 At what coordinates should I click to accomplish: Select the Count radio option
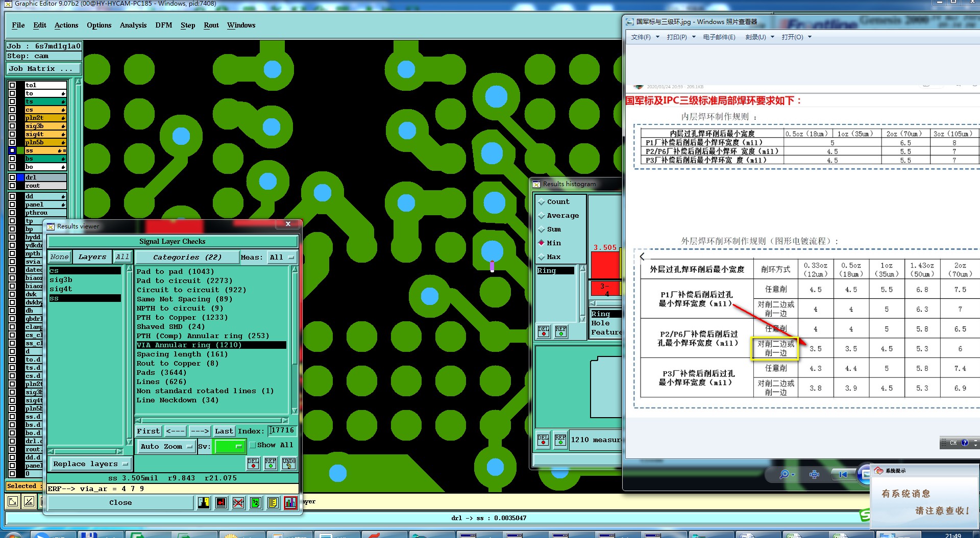pyautogui.click(x=542, y=202)
